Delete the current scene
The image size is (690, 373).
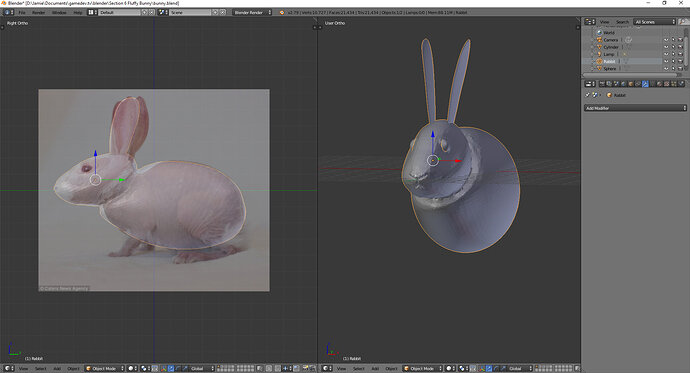pyautogui.click(x=223, y=12)
